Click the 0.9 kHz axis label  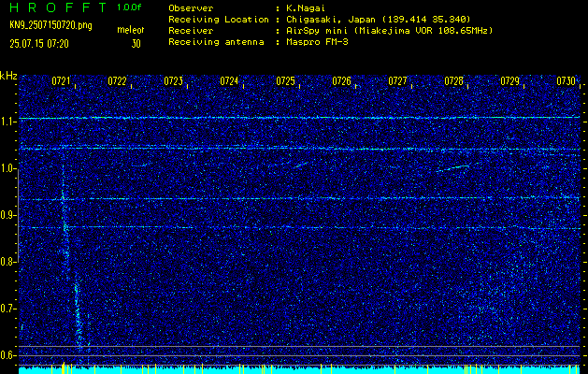(7, 215)
